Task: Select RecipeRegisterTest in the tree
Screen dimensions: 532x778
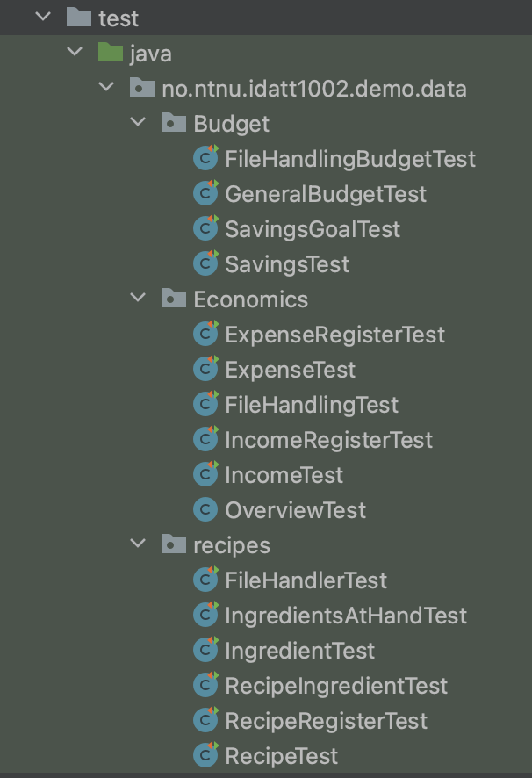Action: pos(326,721)
